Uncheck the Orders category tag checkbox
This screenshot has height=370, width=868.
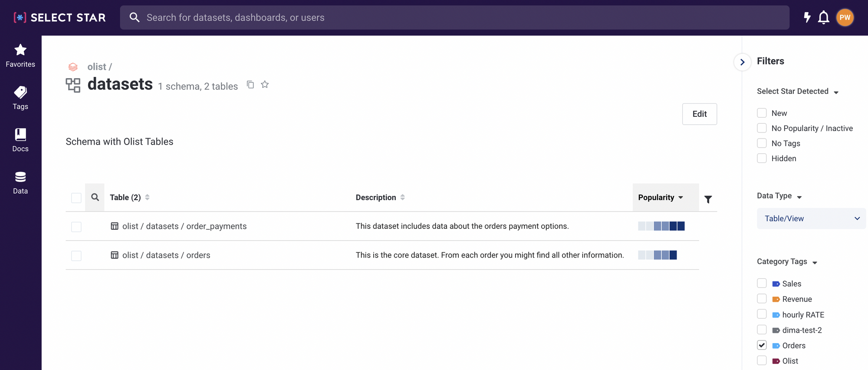coord(762,345)
